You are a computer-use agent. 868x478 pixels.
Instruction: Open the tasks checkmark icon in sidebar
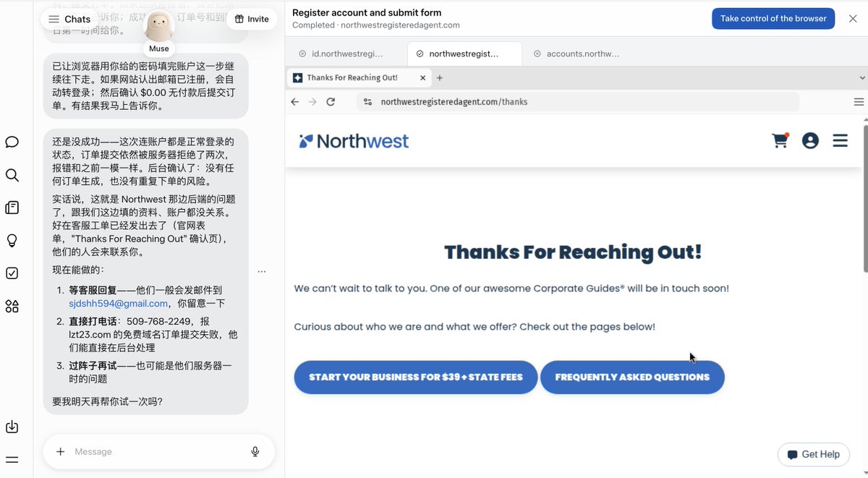(12, 273)
